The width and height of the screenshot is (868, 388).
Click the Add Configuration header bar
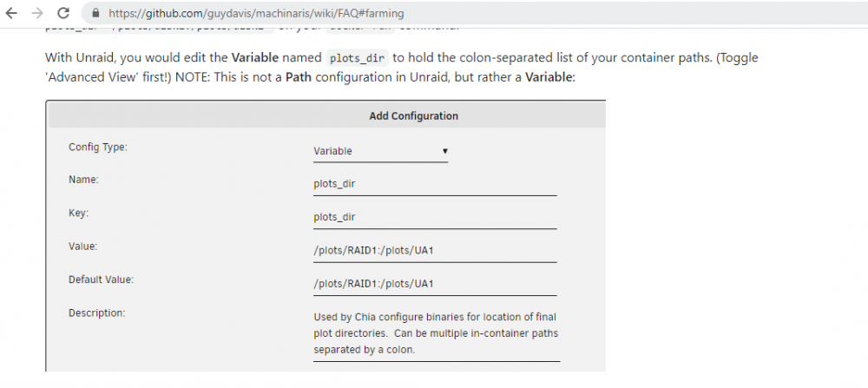326,115
